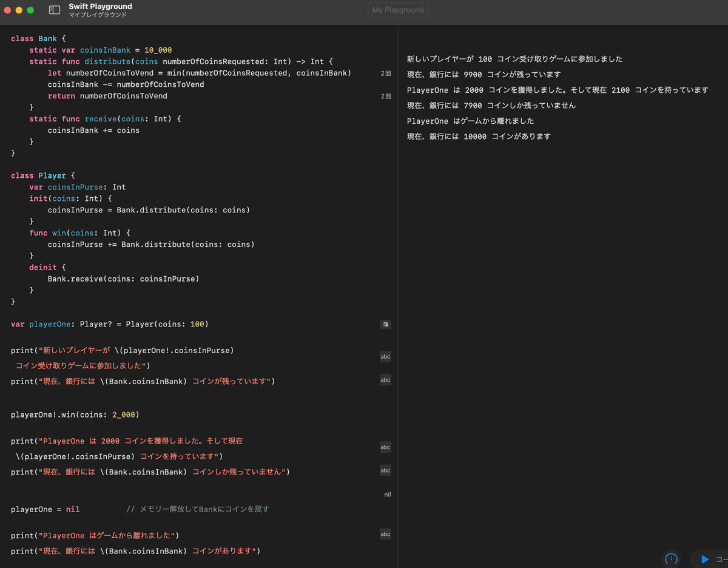Show abc result for コインしか残っていません print
This screenshot has height=568, width=728.
click(385, 470)
